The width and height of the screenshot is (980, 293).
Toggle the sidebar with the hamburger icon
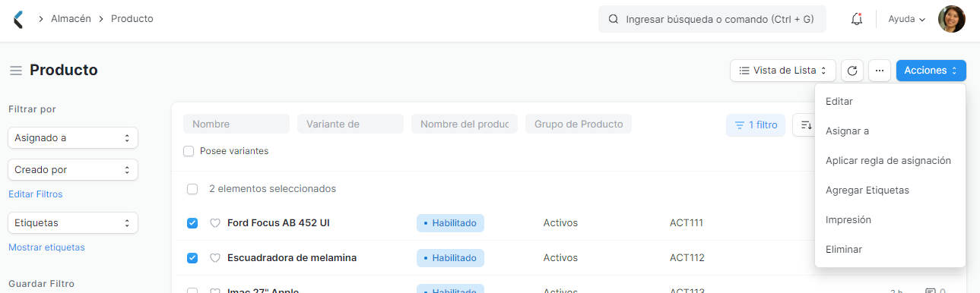point(15,71)
